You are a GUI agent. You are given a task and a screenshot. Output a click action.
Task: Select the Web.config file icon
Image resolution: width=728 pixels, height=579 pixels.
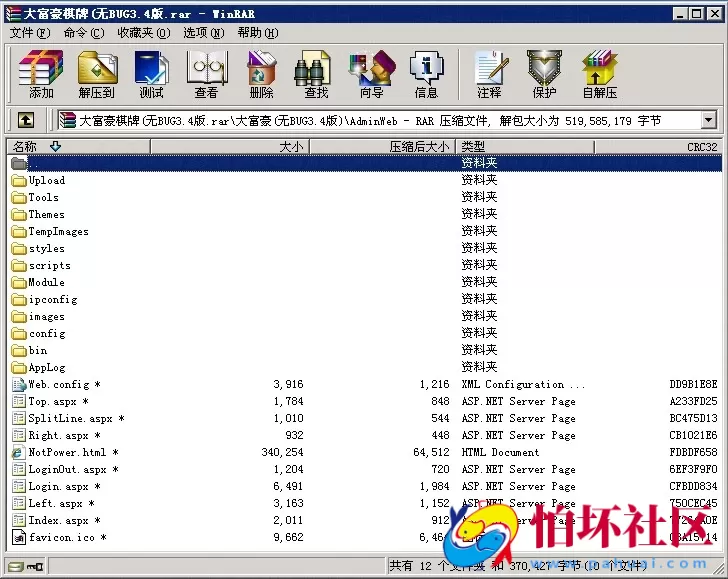pos(19,384)
